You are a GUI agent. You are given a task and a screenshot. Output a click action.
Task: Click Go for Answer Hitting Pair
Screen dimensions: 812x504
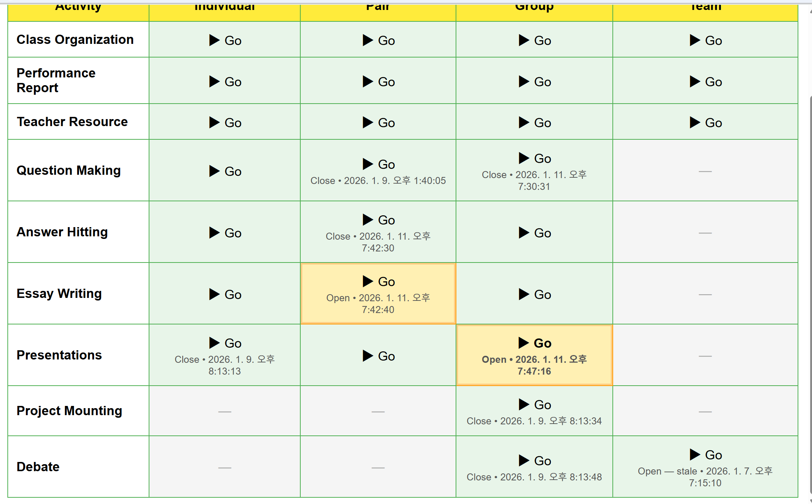pos(379,220)
